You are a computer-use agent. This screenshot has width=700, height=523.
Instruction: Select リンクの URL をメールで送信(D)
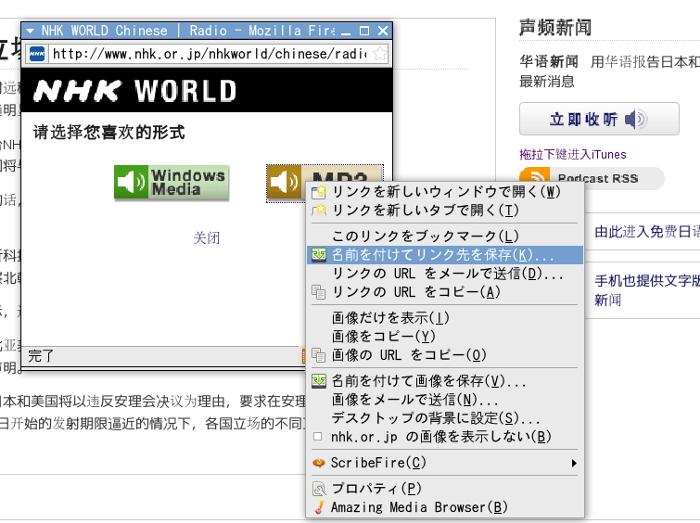[x=445, y=273]
